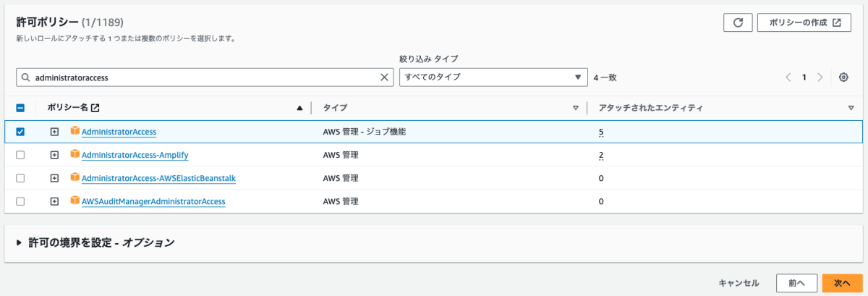Click attached entities count 2
The width and height of the screenshot is (868, 296).
point(601,155)
